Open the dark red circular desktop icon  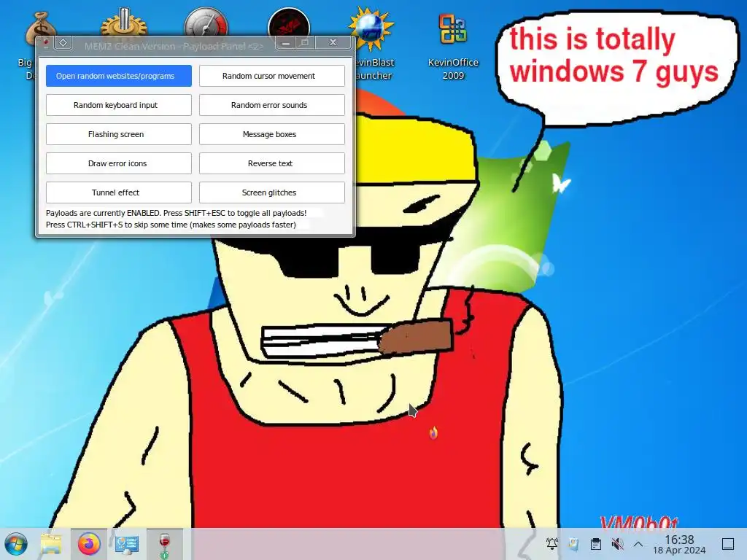[x=289, y=22]
